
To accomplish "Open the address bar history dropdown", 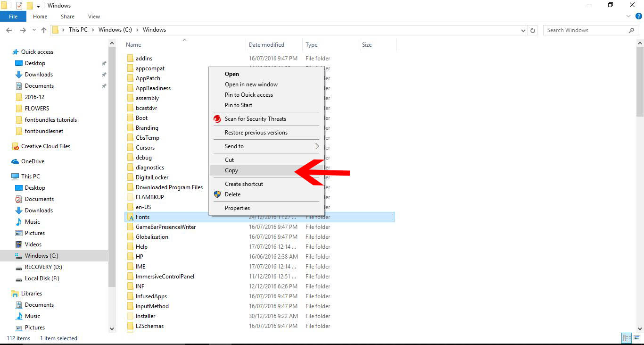I will [523, 30].
